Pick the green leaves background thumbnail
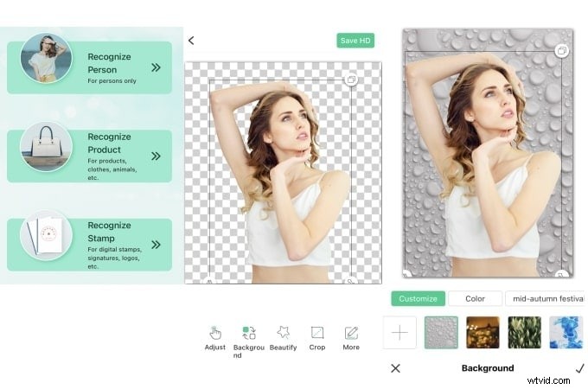588x389 pixels. (524, 332)
